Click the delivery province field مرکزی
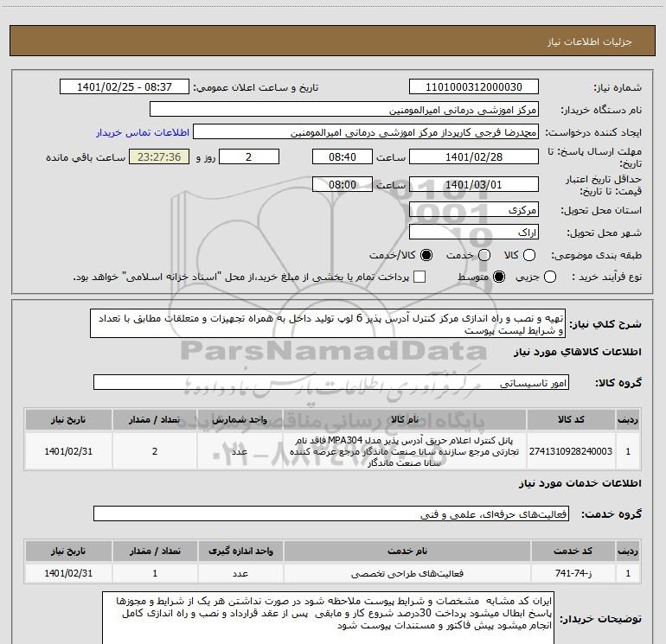 (474, 210)
